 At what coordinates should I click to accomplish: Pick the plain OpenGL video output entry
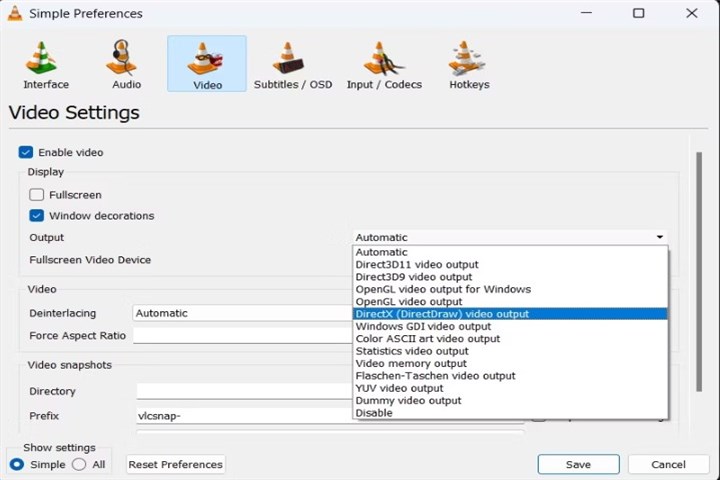[510, 302]
